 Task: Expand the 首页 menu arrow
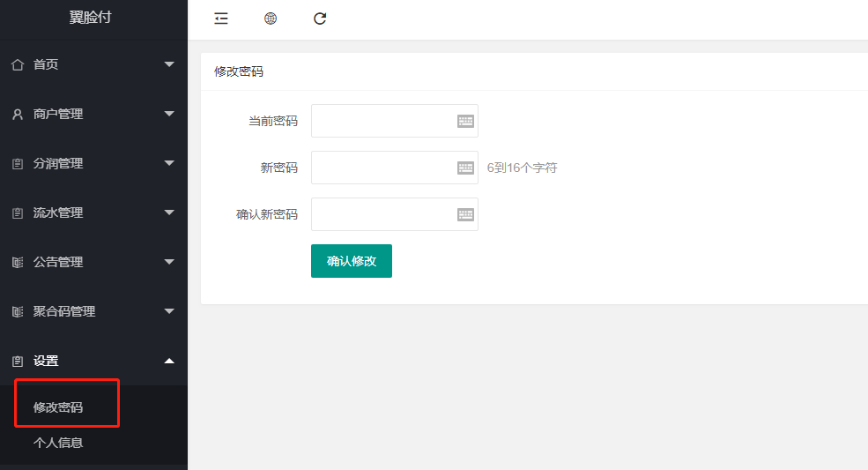pyautogui.click(x=169, y=64)
